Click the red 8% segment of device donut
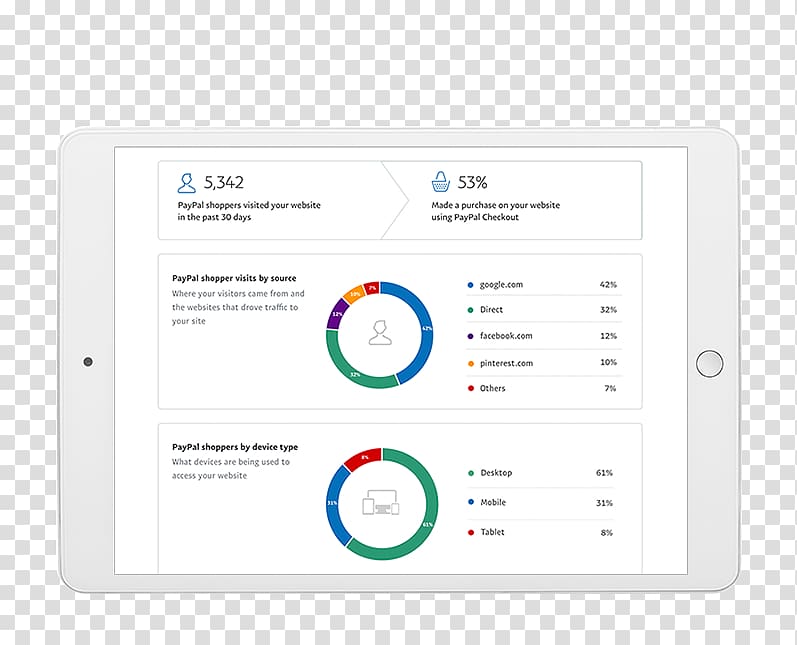 pos(365,457)
